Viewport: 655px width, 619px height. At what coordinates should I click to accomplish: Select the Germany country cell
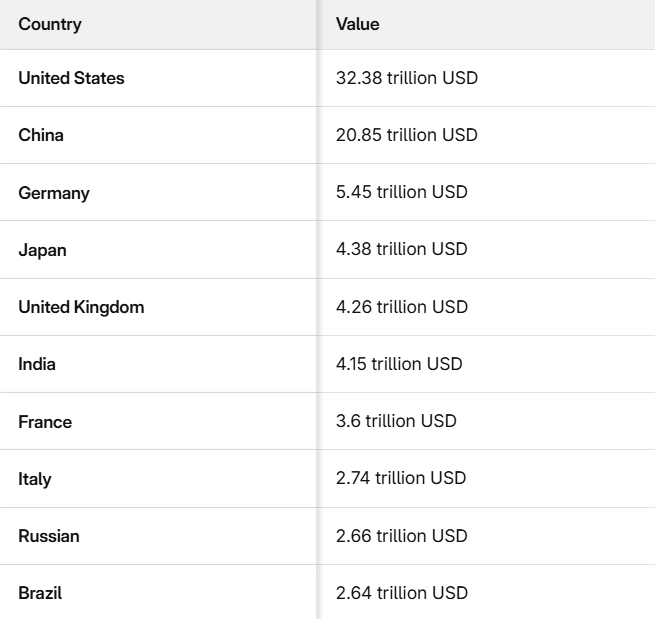coord(54,193)
